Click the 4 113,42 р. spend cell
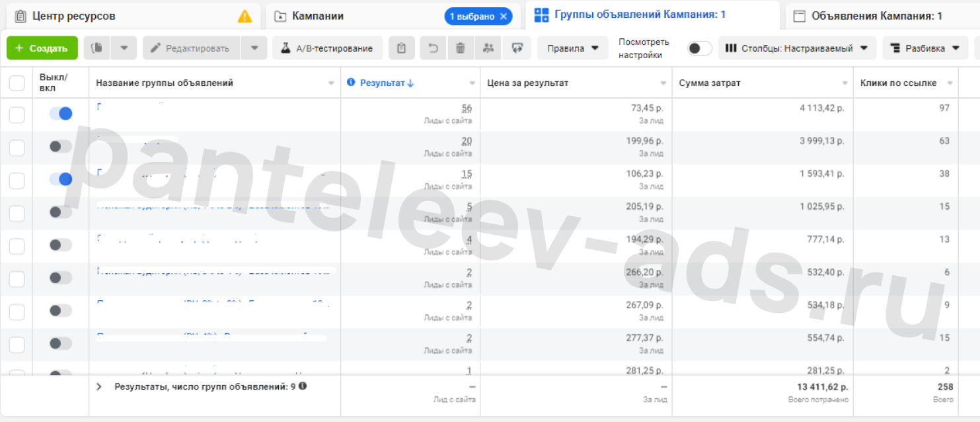 click(821, 108)
